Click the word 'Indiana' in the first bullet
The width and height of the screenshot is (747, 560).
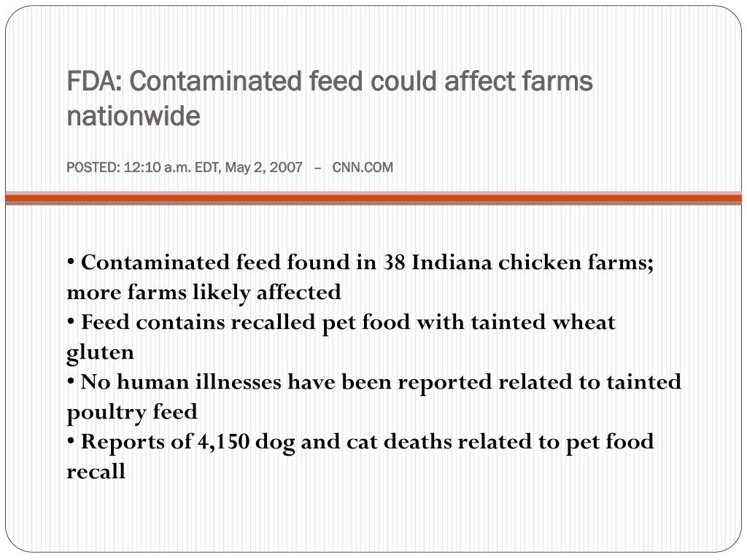451,262
